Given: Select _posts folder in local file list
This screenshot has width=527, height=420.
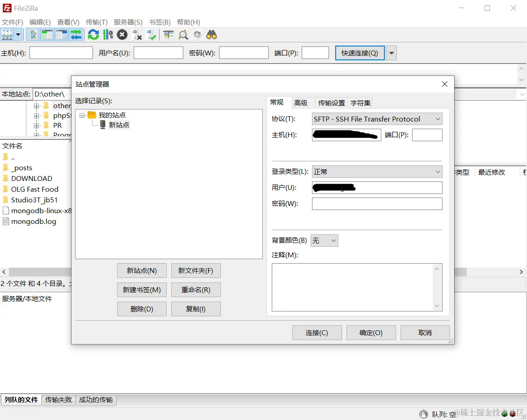Looking at the screenshot, I should tap(21, 168).
